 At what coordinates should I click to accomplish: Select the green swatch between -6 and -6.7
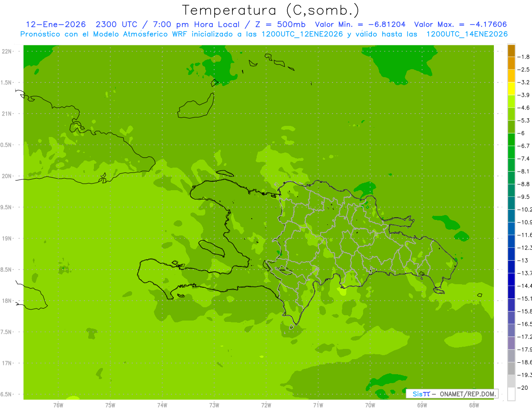click(x=511, y=140)
